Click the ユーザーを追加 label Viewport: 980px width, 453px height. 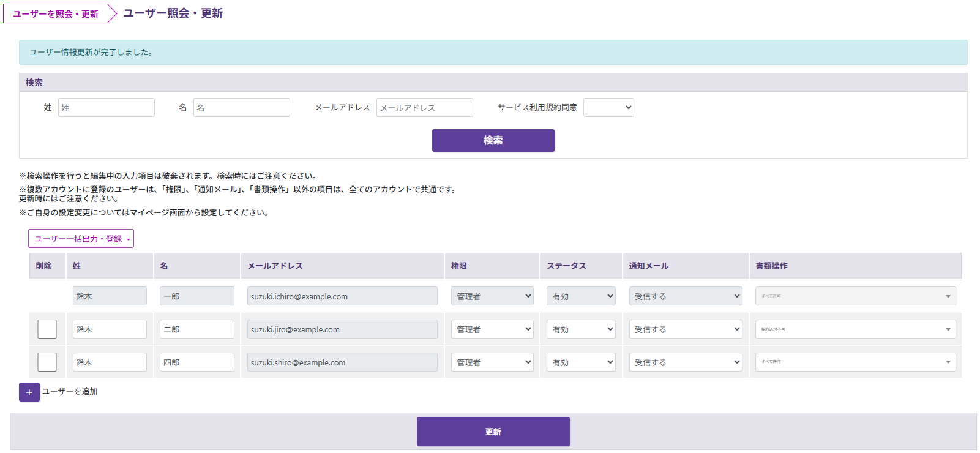point(70,392)
